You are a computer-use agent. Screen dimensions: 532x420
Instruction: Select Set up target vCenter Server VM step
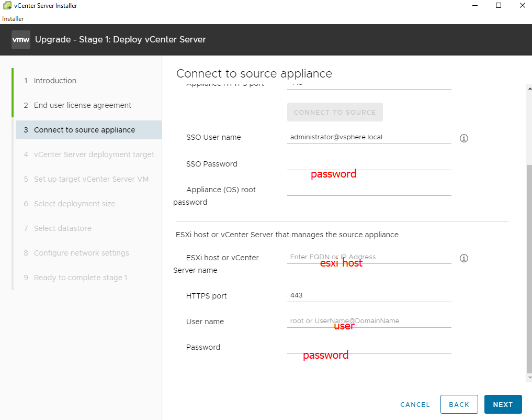point(88,179)
